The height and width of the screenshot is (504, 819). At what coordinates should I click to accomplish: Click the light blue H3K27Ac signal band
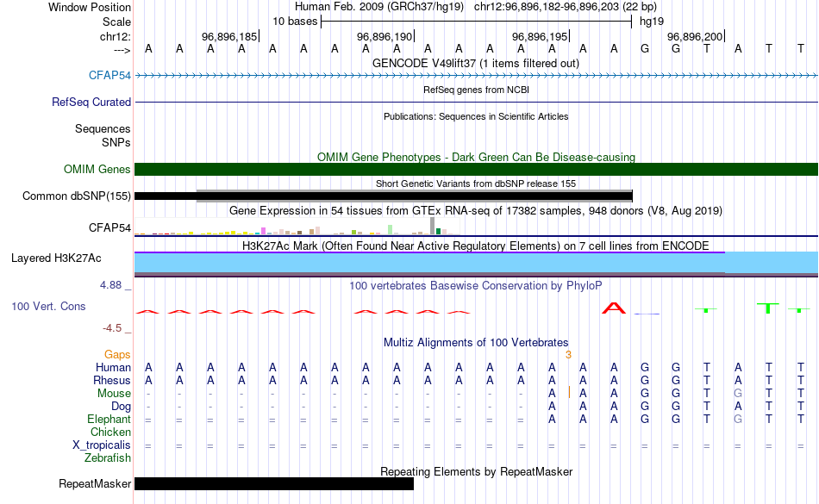[476, 263]
